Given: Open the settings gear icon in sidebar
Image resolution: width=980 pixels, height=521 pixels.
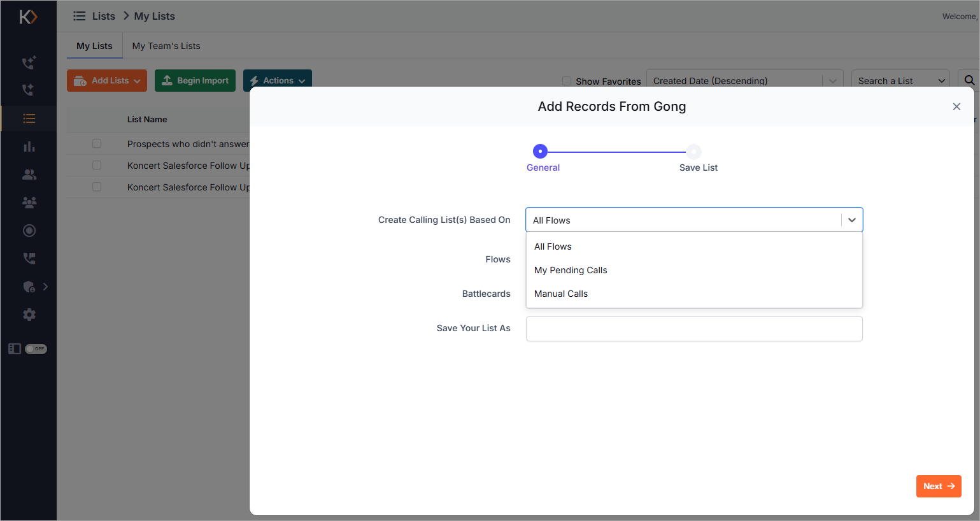Looking at the screenshot, I should (x=29, y=315).
